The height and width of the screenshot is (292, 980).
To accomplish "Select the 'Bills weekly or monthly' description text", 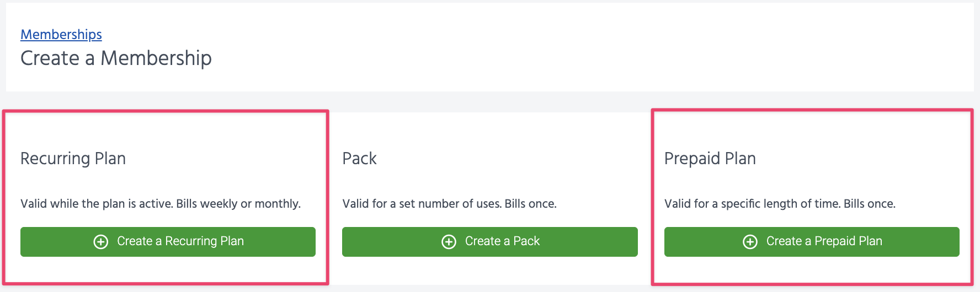I will pos(238,204).
